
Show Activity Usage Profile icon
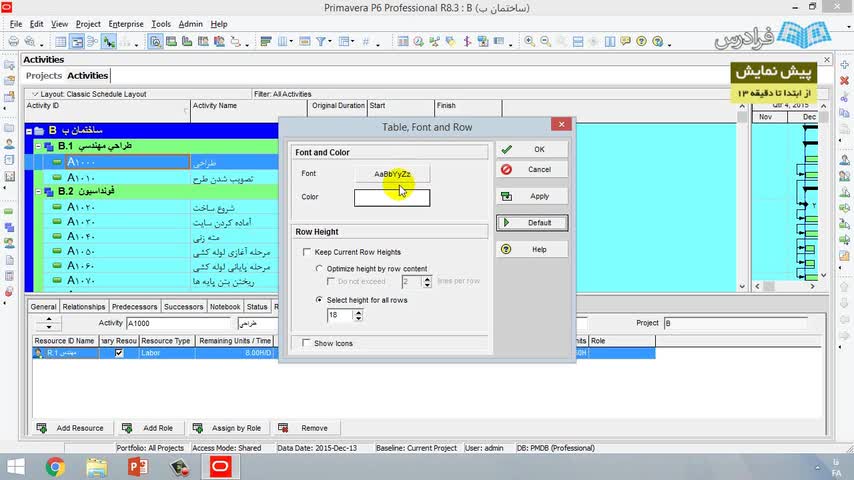pyautogui.click(x=187, y=41)
